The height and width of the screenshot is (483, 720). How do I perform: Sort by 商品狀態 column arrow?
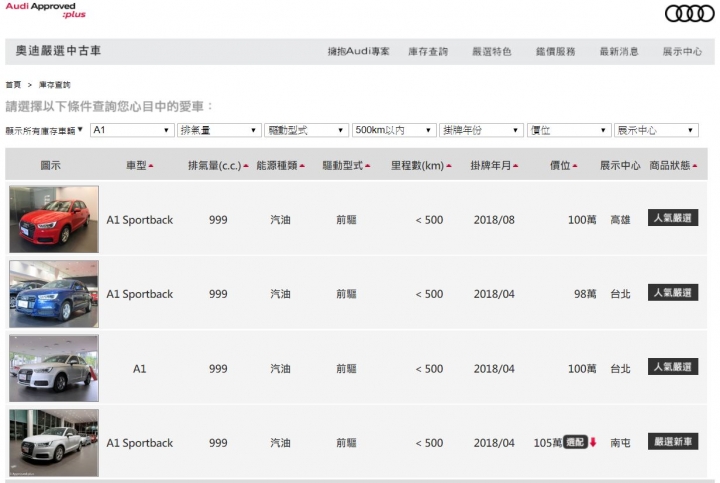click(x=695, y=166)
